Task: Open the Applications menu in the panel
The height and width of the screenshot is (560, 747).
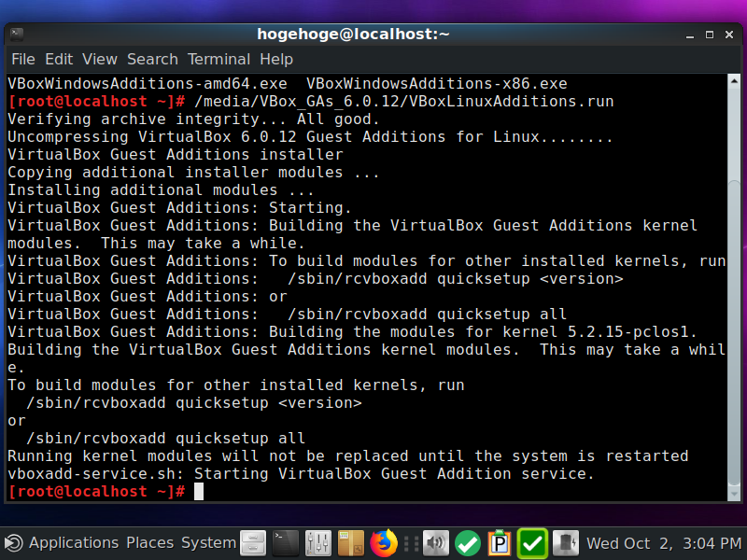Action: point(74,543)
